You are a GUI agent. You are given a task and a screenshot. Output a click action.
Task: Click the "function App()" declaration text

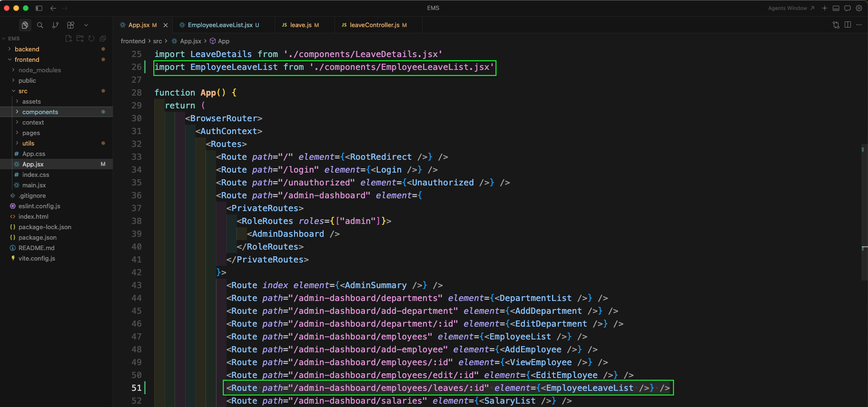click(x=190, y=93)
